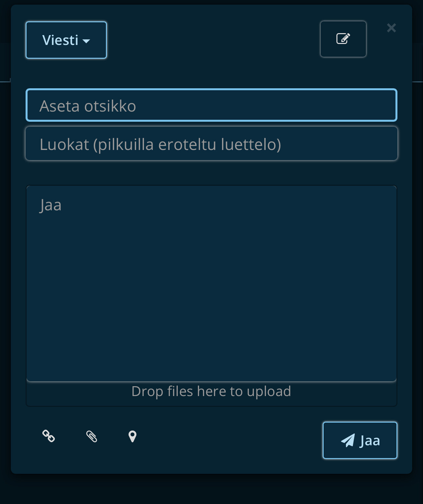Select the Viesti label text in the dropdown
The height and width of the screenshot is (504, 423).
point(60,40)
